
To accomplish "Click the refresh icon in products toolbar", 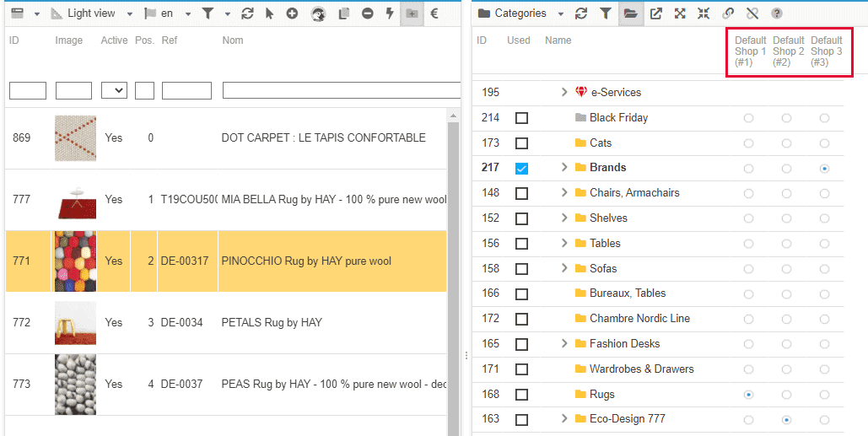I will [247, 13].
